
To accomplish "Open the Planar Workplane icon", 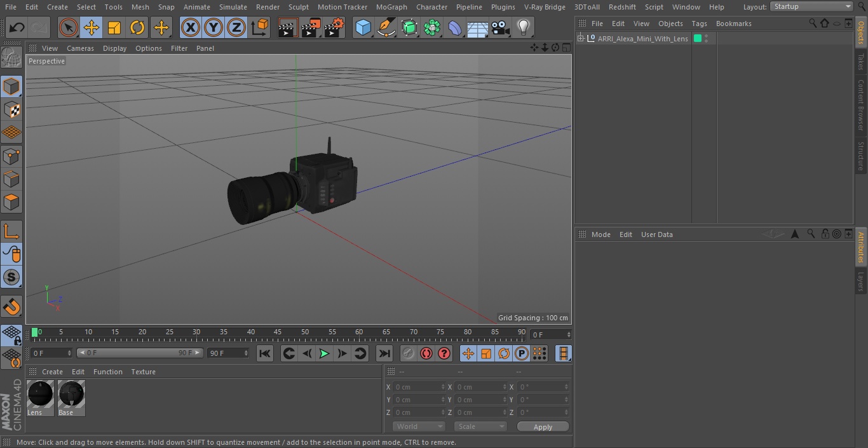I will coord(11,358).
